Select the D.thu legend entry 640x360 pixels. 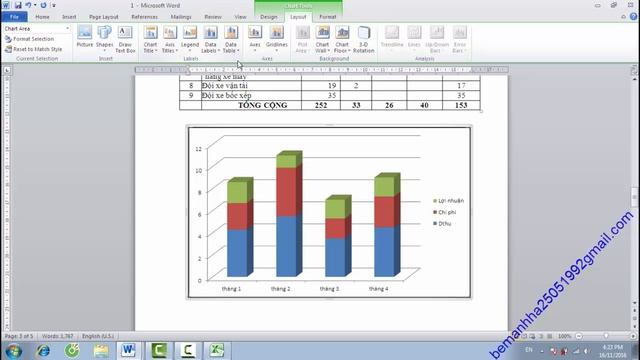point(442,224)
